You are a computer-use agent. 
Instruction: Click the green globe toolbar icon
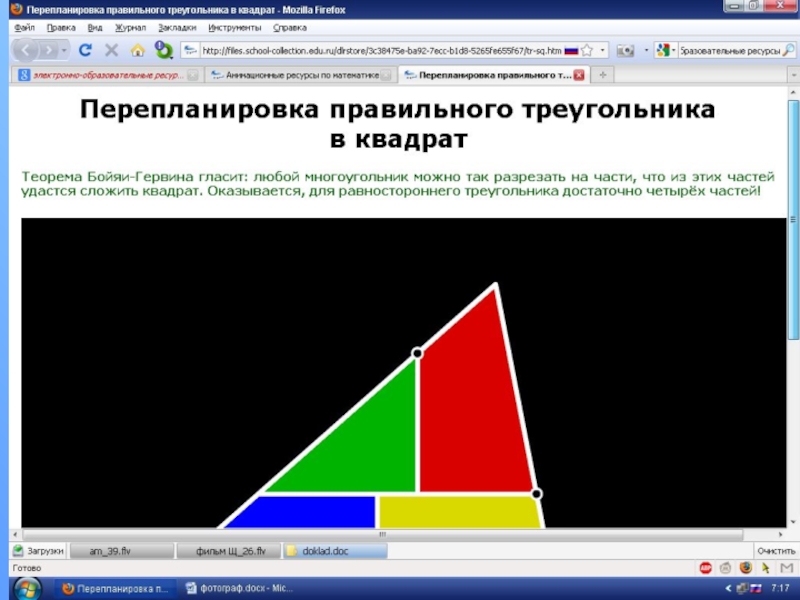[x=164, y=50]
